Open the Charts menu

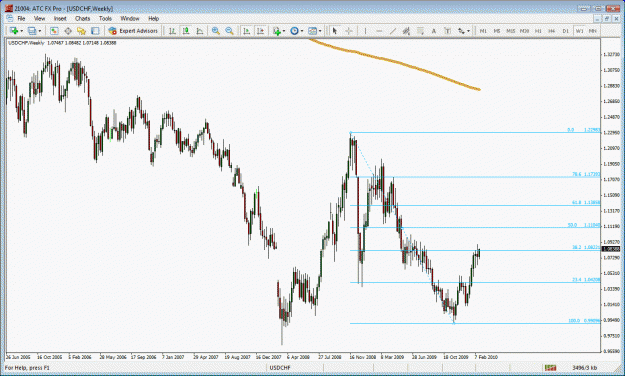(x=83, y=18)
